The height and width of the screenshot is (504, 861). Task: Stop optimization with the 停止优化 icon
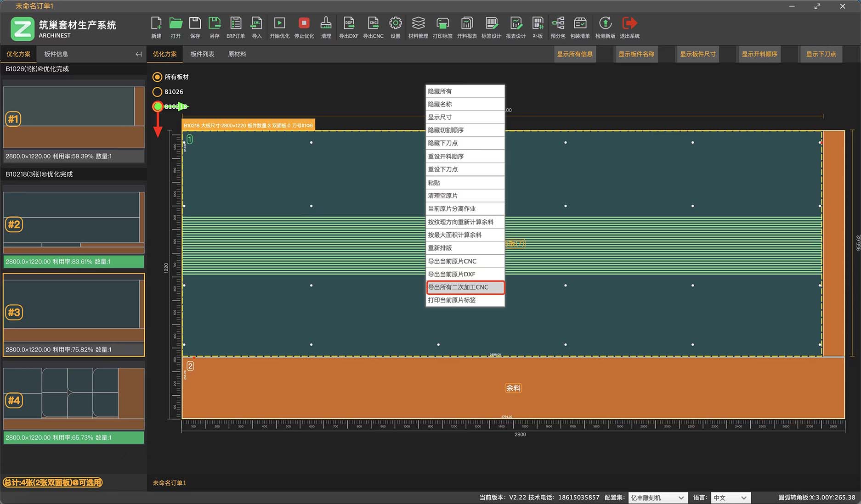304,27
